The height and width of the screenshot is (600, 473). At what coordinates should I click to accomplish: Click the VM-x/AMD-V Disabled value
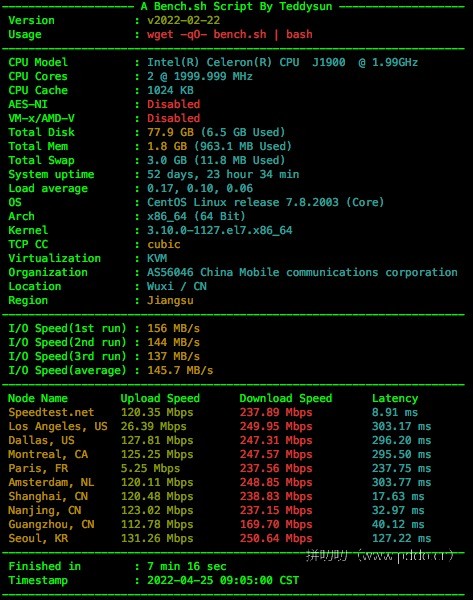(173, 118)
